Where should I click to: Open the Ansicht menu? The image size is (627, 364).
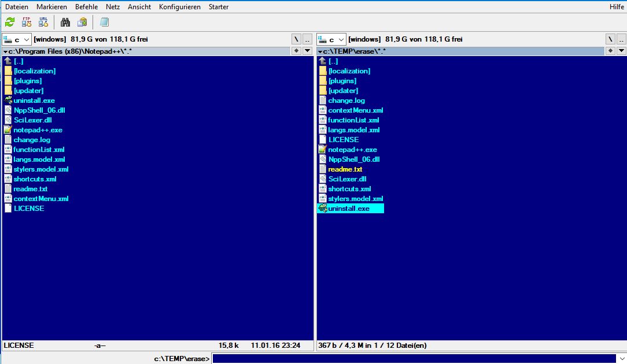139,7
